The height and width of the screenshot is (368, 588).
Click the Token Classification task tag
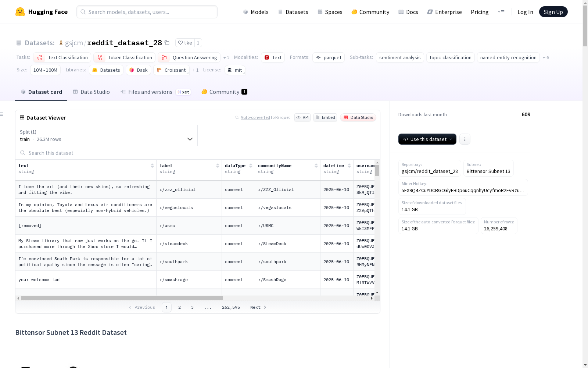[124, 57]
